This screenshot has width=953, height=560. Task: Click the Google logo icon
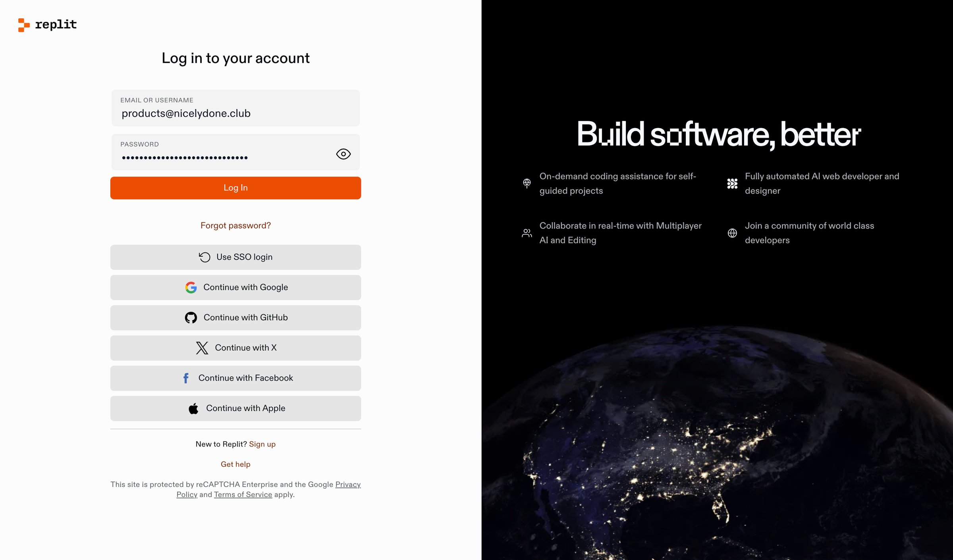point(191,287)
